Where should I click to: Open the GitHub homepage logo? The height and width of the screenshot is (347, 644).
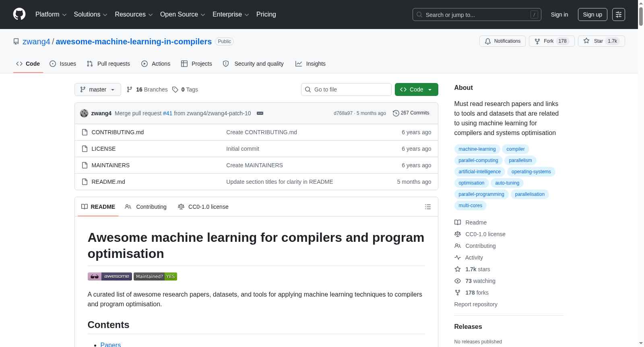click(19, 14)
